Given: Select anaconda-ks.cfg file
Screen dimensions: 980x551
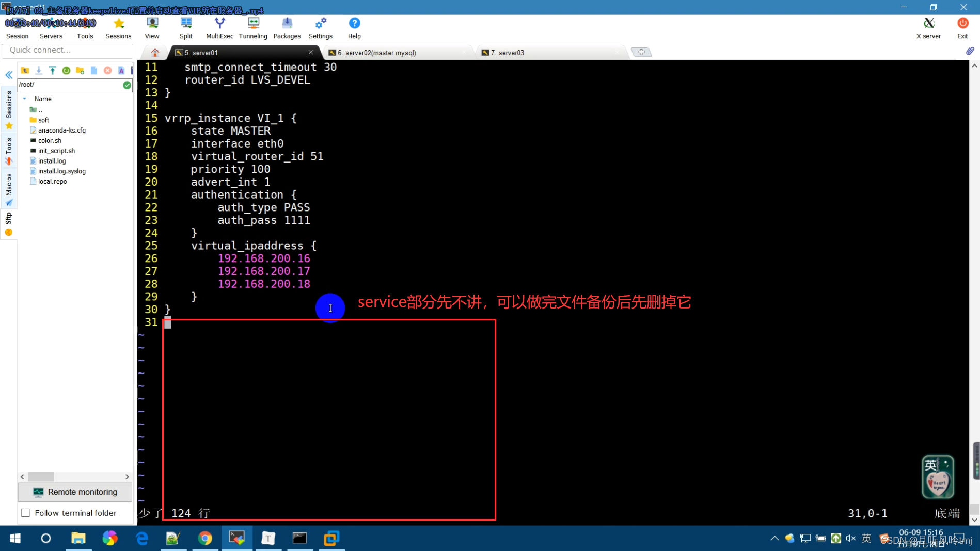Looking at the screenshot, I should pyautogui.click(x=61, y=130).
